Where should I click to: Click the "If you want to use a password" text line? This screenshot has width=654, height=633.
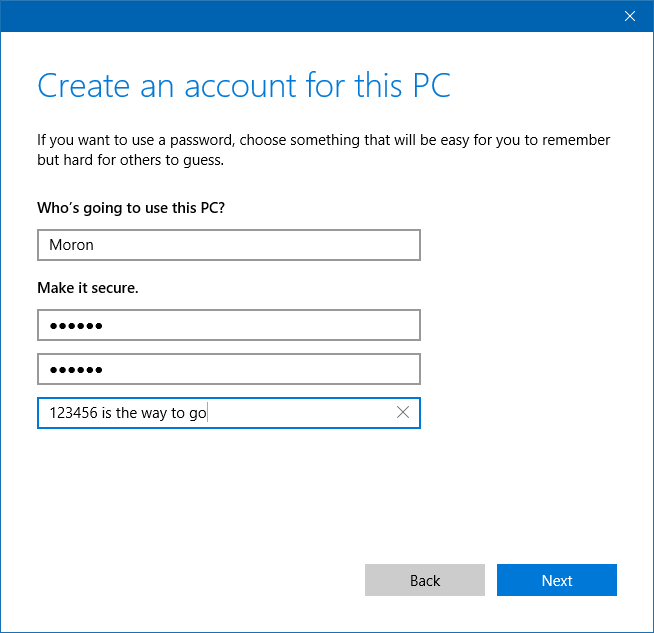pos(323,140)
